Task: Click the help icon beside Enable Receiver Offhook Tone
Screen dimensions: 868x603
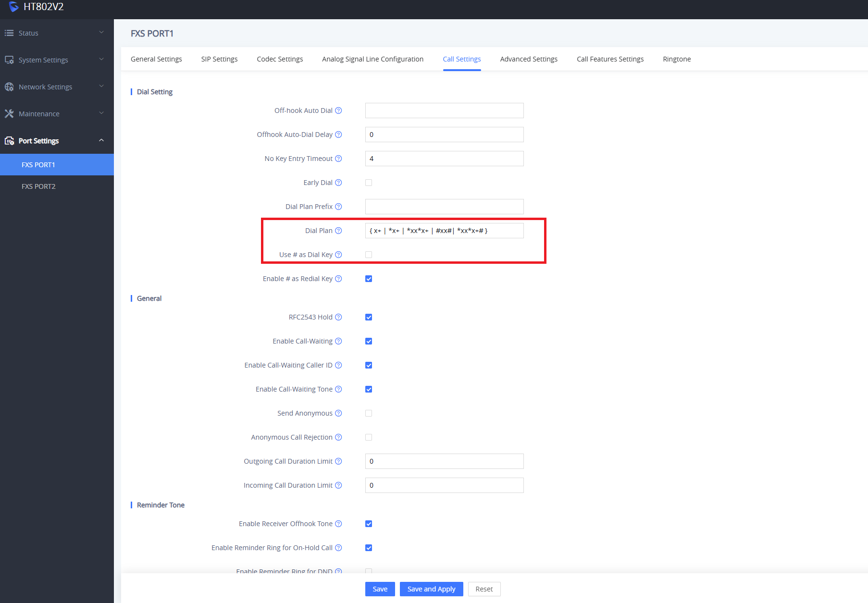Action: (x=338, y=524)
